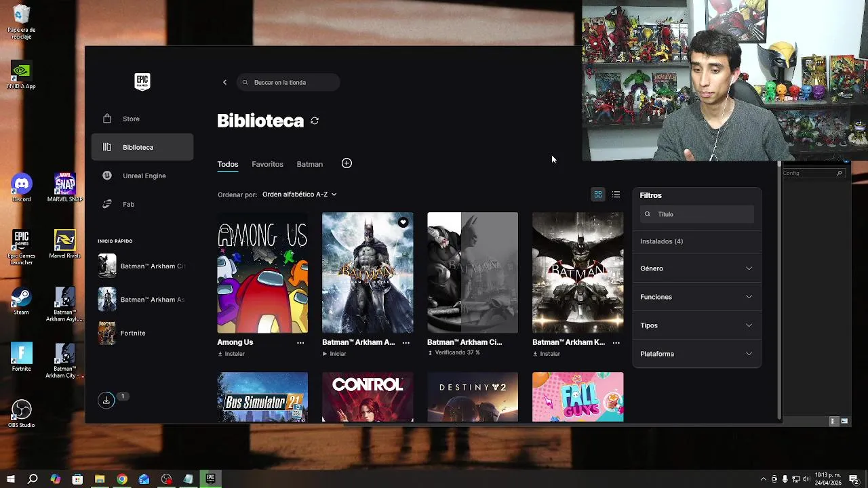Viewport: 868px width, 488px height.
Task: Open Batman Arkham City desktop shortcut
Action: click(x=64, y=361)
